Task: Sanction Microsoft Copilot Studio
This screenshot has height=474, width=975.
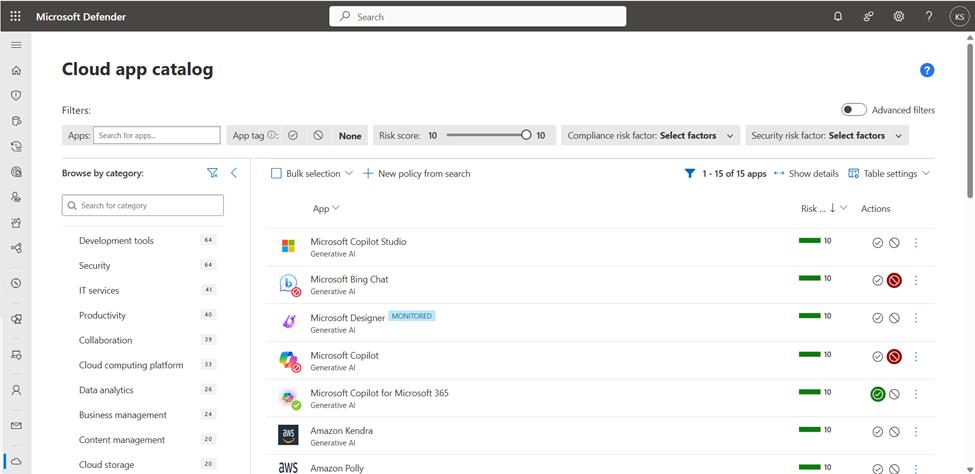Action: [x=877, y=243]
